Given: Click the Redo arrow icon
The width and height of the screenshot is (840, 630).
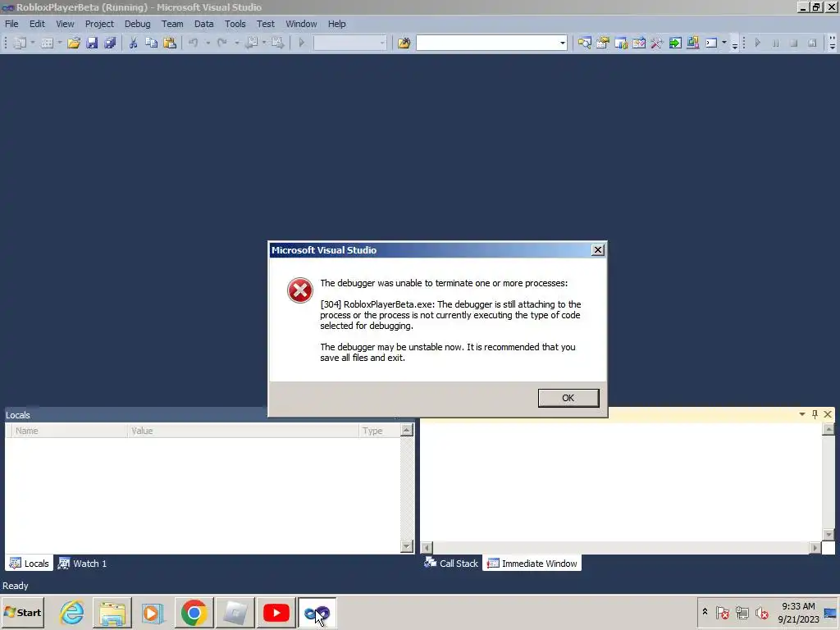Looking at the screenshot, I should [221, 43].
